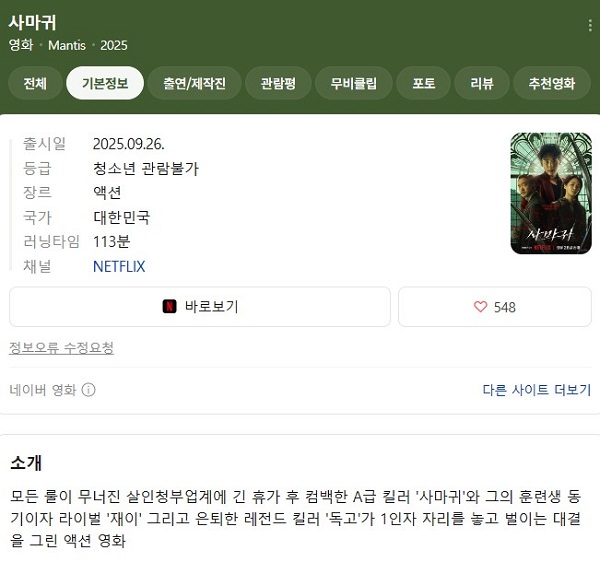Select the 전체 tab
Screen dimensions: 600x562
(x=35, y=83)
